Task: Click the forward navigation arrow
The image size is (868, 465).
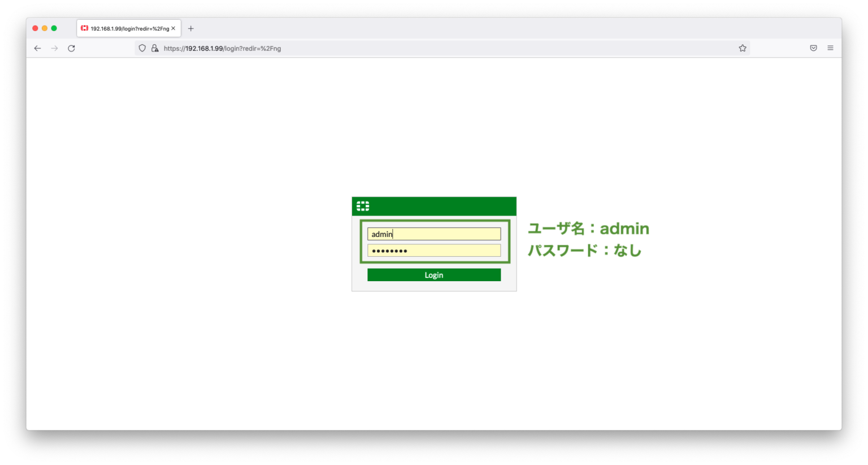Action: 54,49
